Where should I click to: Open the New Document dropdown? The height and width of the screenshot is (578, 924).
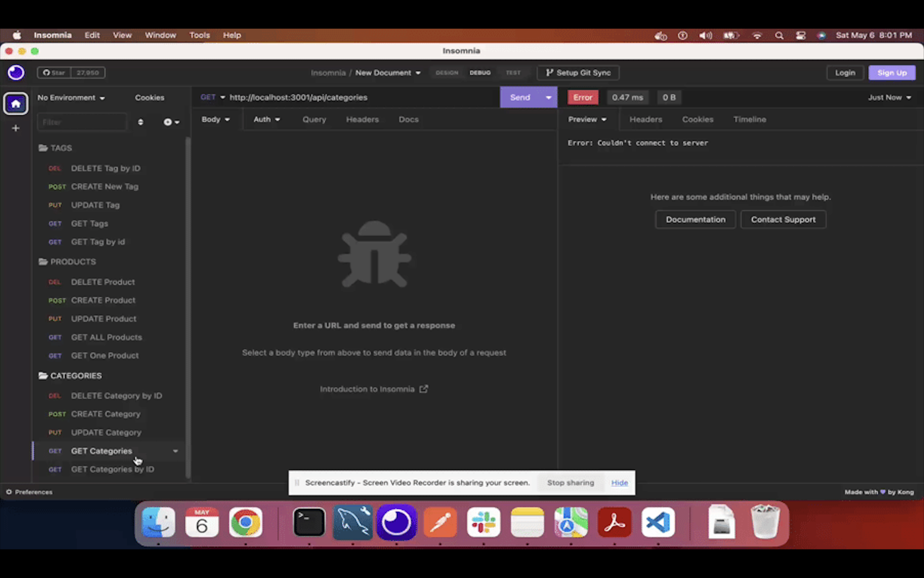(x=388, y=73)
